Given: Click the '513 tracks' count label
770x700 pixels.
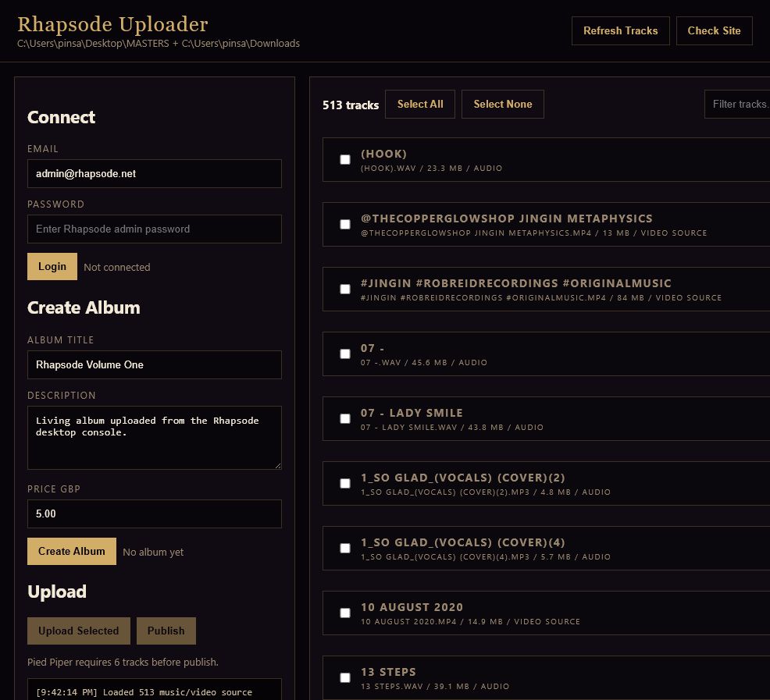Looking at the screenshot, I should pos(351,105).
